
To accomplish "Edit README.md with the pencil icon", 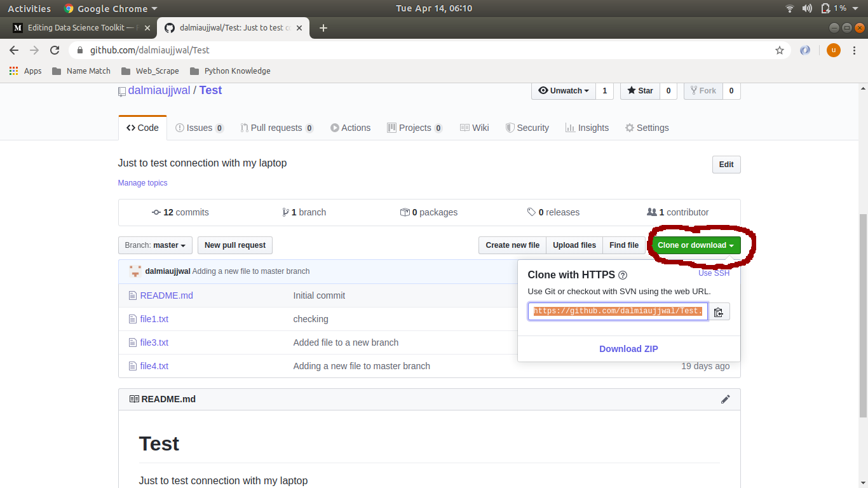I will tap(726, 399).
